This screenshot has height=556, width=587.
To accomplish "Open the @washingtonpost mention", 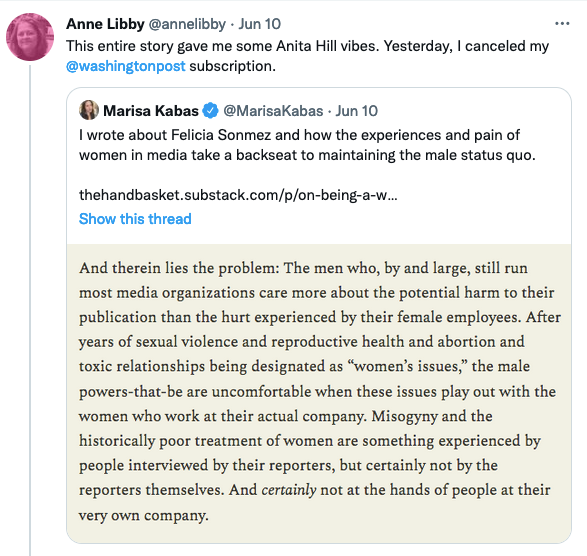I will 125,66.
